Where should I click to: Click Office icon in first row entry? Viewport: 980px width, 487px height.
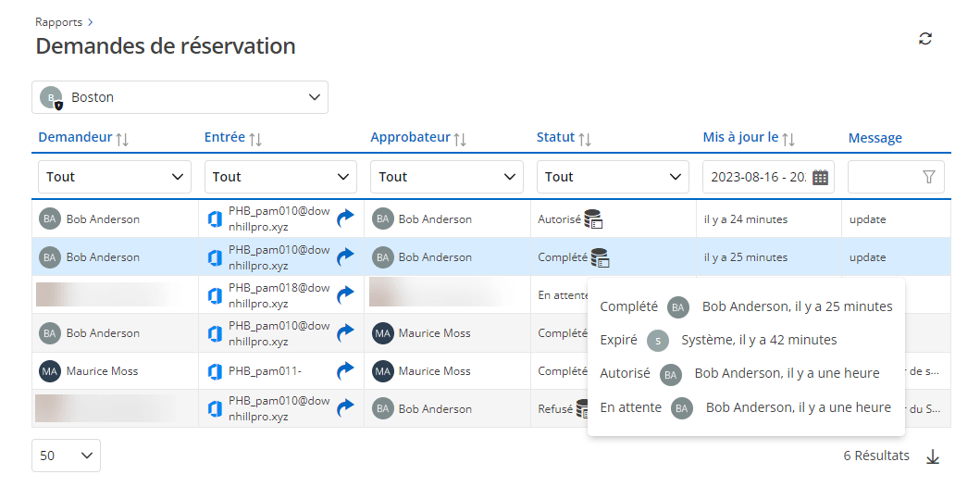pyautogui.click(x=215, y=219)
